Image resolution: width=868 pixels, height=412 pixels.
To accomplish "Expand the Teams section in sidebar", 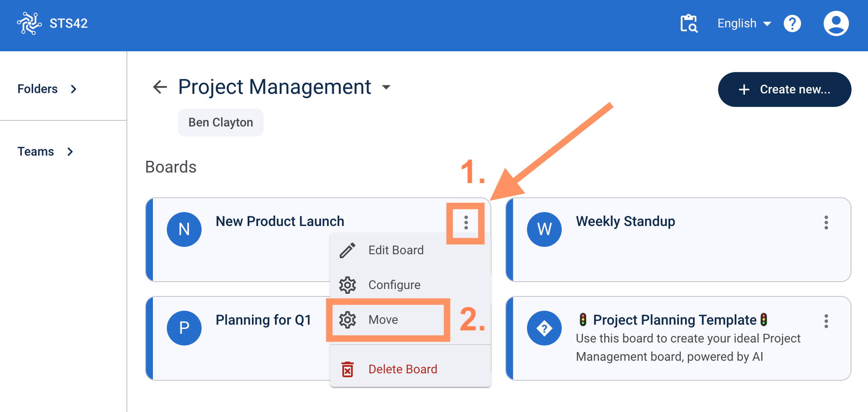I will point(45,152).
